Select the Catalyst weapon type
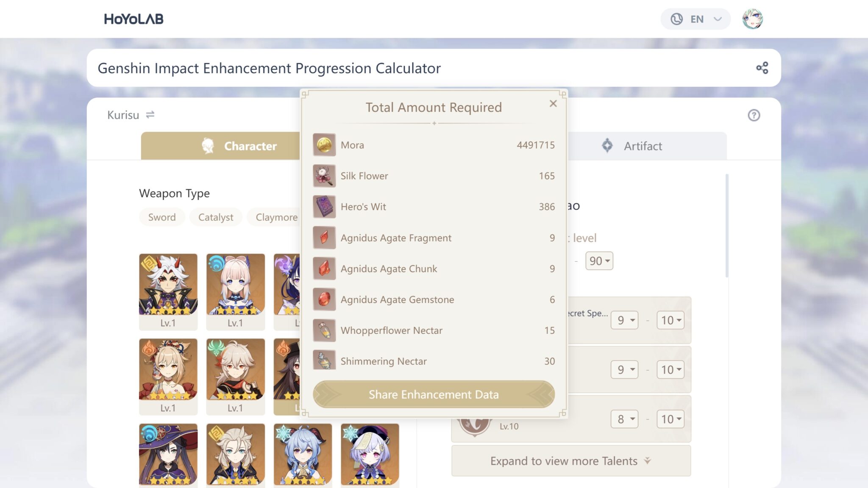868x488 pixels. click(216, 217)
